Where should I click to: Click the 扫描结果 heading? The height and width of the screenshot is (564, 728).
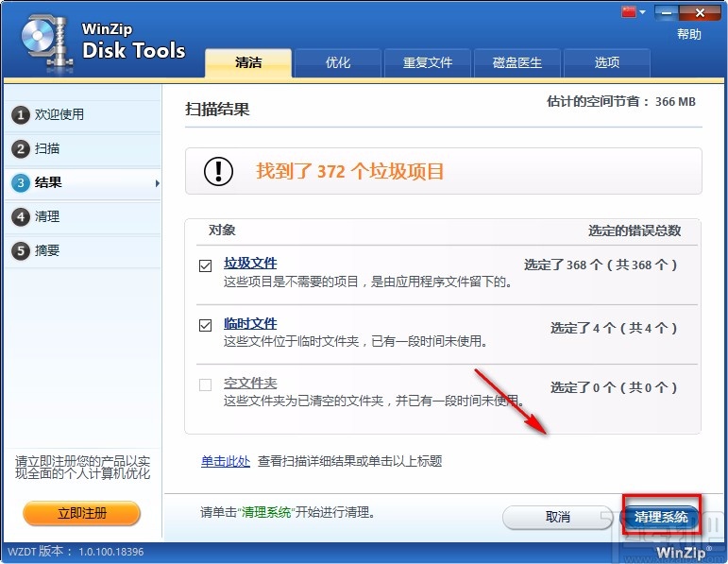pyautogui.click(x=217, y=110)
